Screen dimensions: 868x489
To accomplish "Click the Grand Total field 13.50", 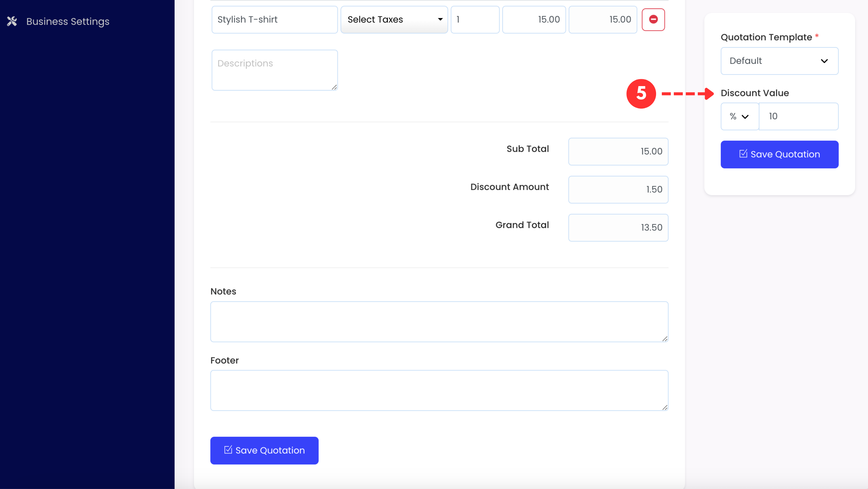I will (x=618, y=228).
